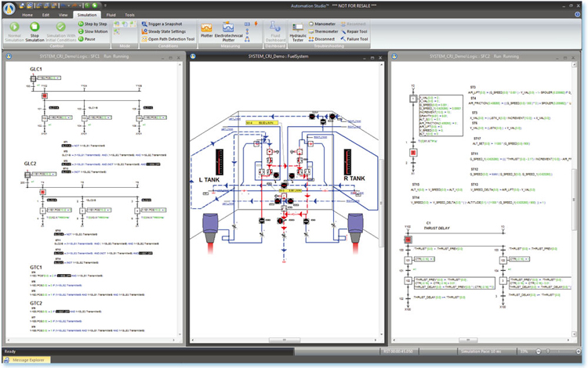The height and width of the screenshot is (368, 588).
Task: Select the Hydraulic Tester instrument
Action: coord(298,31)
